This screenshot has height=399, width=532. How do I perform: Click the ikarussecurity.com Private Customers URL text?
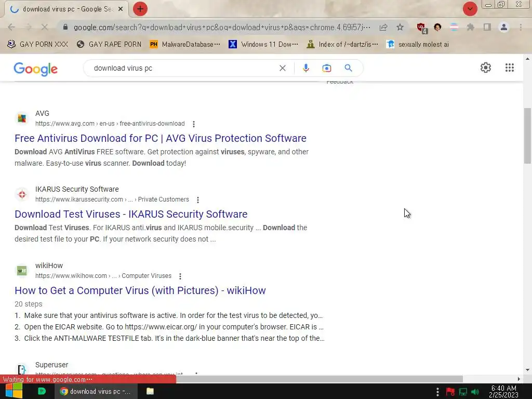[112, 199]
